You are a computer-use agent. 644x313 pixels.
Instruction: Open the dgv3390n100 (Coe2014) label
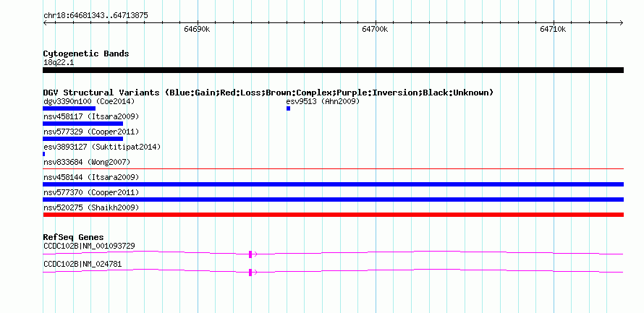[89, 101]
